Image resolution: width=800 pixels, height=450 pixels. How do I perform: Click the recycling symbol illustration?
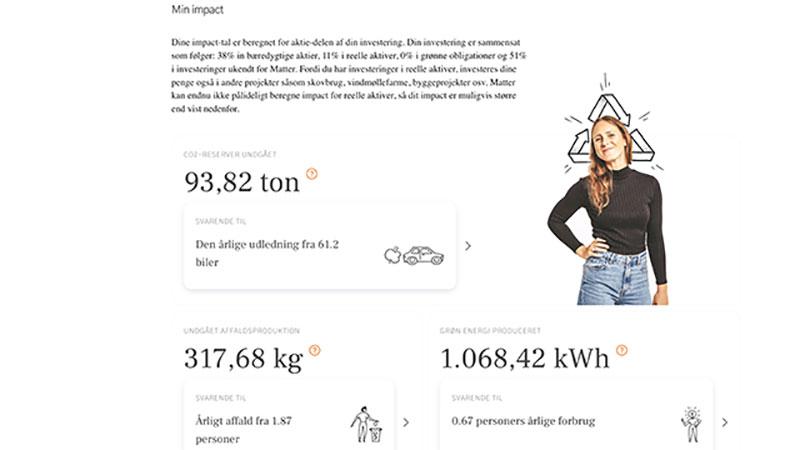click(611, 130)
